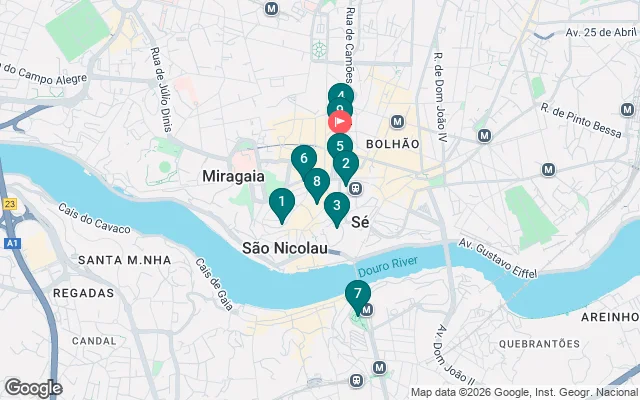The image size is (640, 400).
Task: Click the yellow 23 road shield
Action: 10,204
